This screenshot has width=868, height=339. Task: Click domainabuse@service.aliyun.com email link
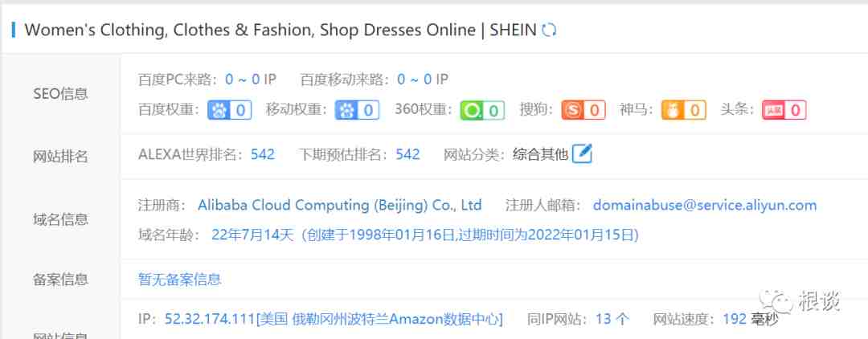click(x=705, y=205)
